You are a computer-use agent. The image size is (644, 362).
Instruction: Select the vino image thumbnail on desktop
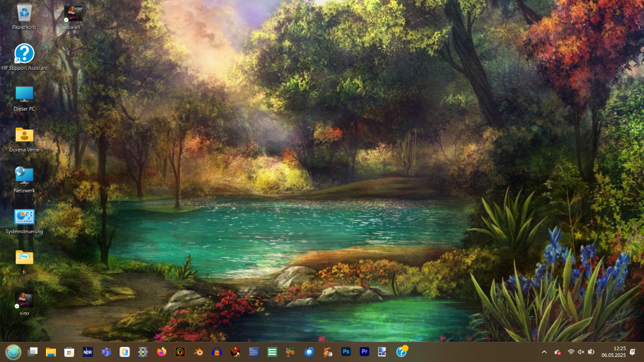pos(25,302)
